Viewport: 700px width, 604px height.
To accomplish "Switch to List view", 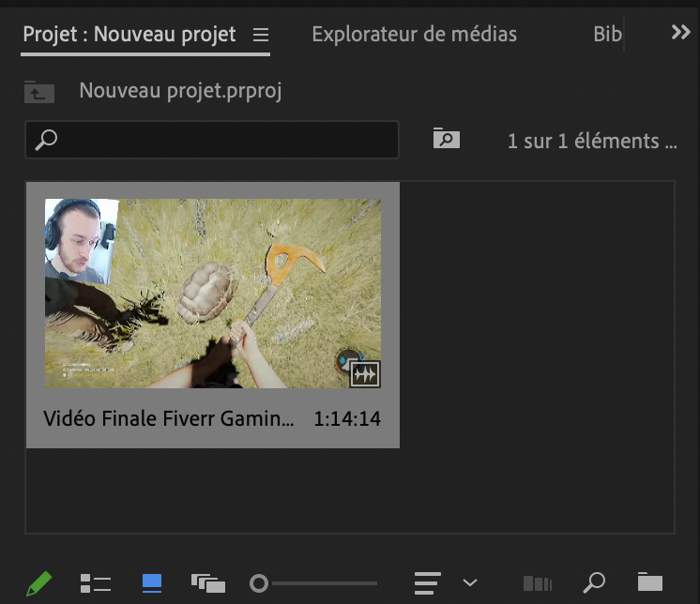I will coord(96,583).
